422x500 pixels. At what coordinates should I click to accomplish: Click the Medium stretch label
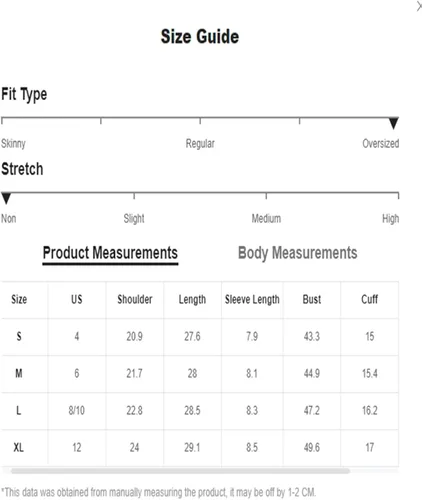coord(266,219)
